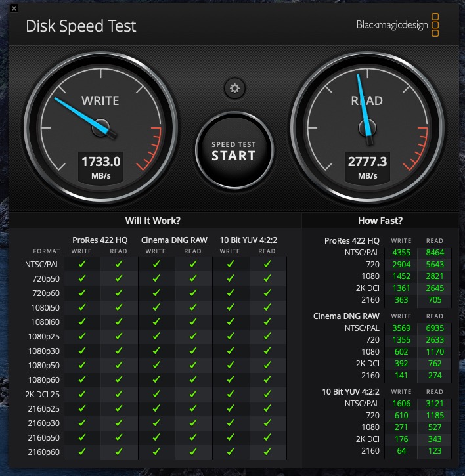The height and width of the screenshot is (476, 465).
Task: Click 1080i50 Cinema DNG RAW read checkmark
Action: (x=193, y=307)
